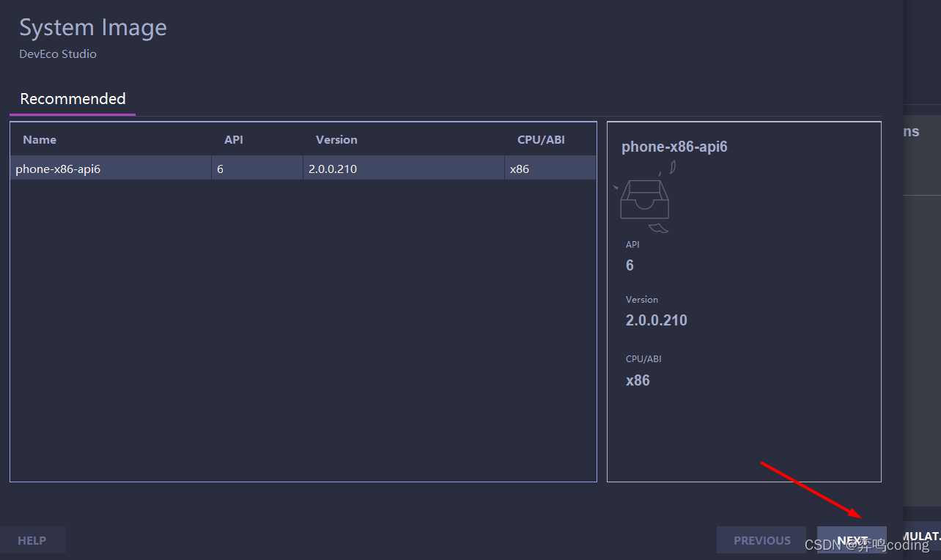The height and width of the screenshot is (560, 941).
Task: Sort by the Version column header
Action: pos(336,140)
